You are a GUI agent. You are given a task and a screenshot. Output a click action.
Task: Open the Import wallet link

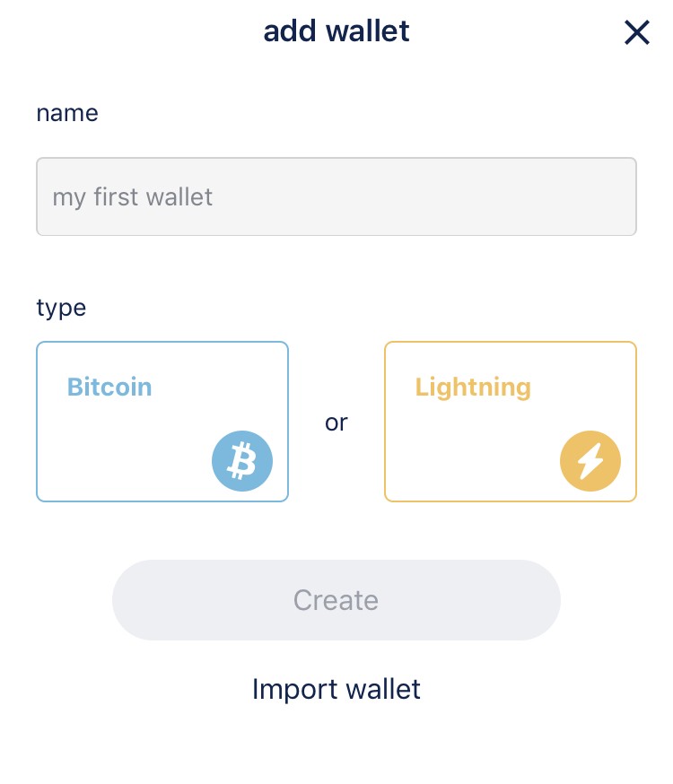pos(336,689)
